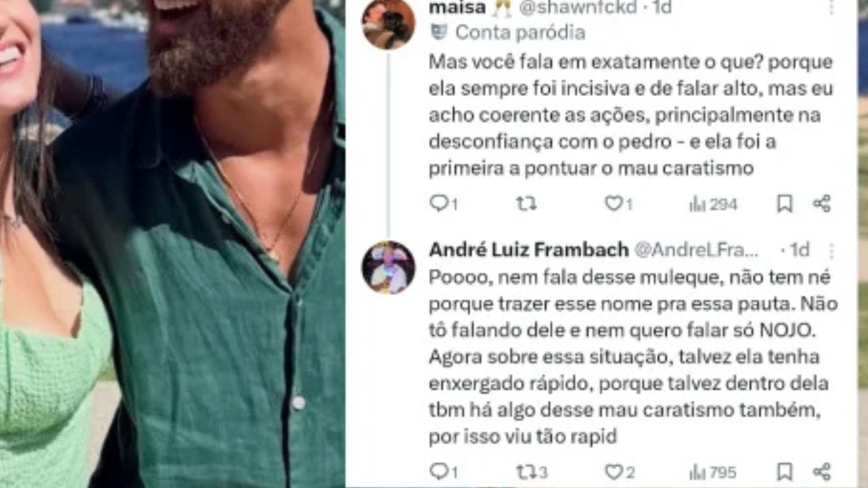Reply to André Luiz Frambach's tweet

point(443,472)
